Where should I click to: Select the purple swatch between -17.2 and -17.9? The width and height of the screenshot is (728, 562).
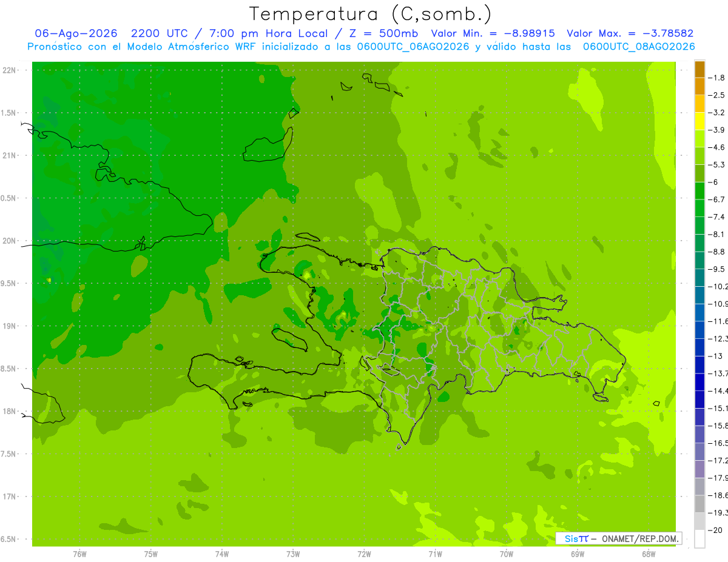click(699, 469)
